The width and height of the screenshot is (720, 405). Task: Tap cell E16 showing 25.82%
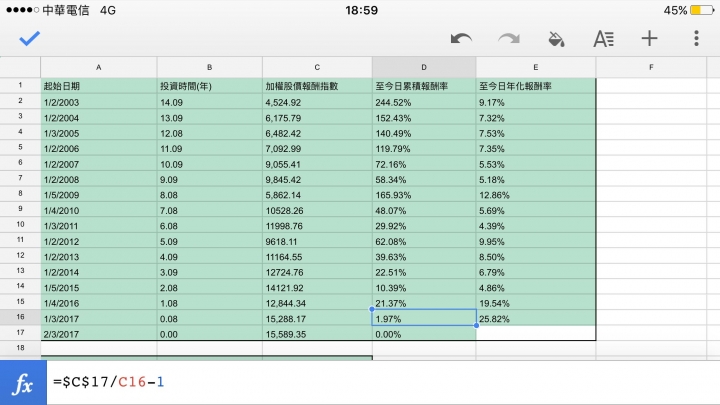coord(536,319)
